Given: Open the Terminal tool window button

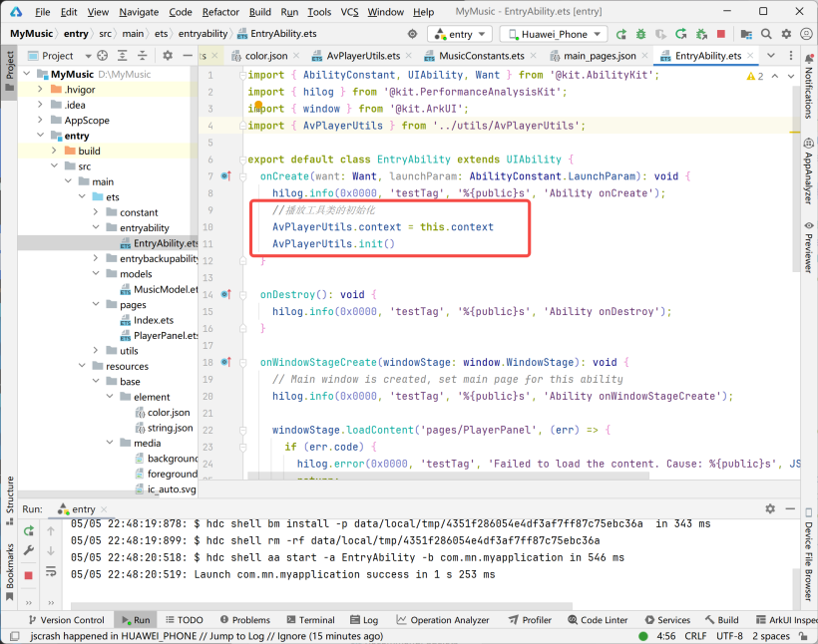Looking at the screenshot, I should click(311, 620).
